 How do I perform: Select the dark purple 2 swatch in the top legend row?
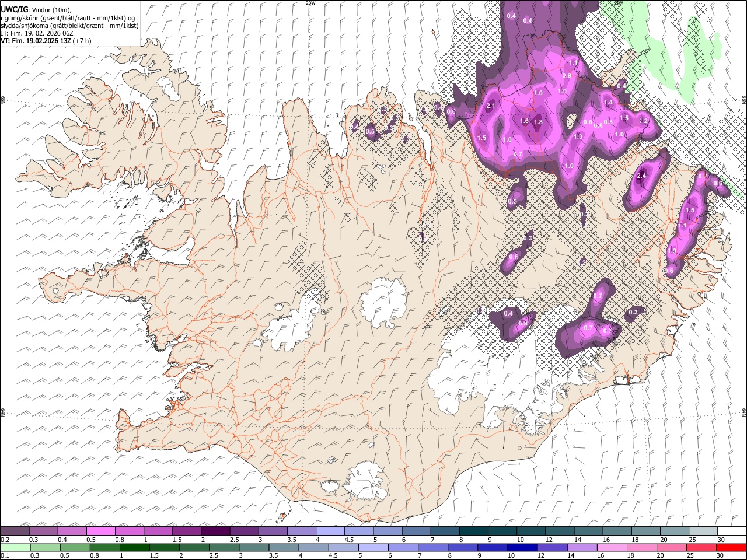click(215, 531)
